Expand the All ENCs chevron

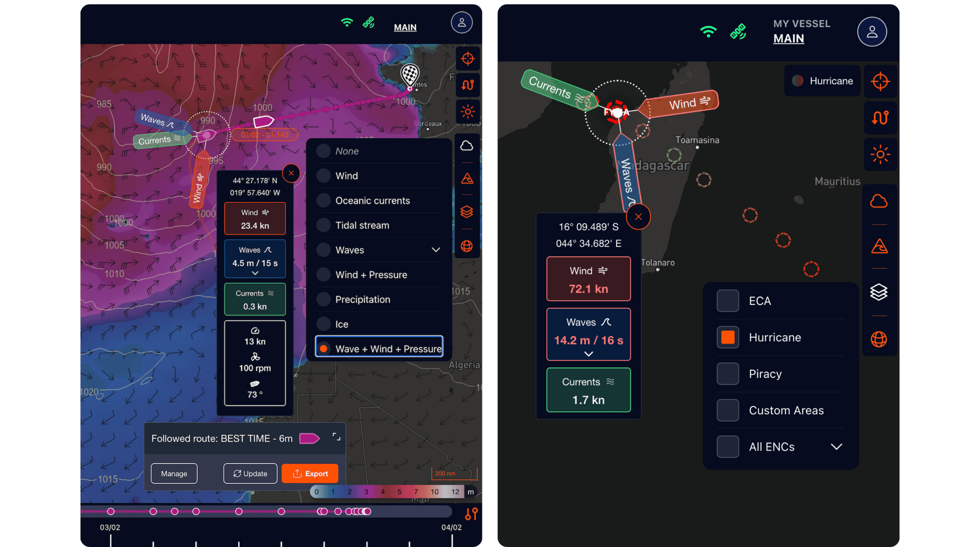tap(836, 447)
